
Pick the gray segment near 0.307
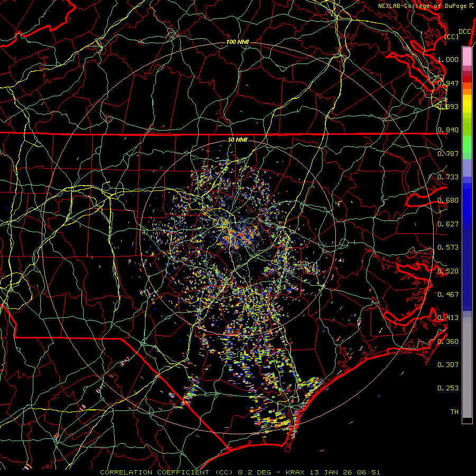click(x=467, y=368)
